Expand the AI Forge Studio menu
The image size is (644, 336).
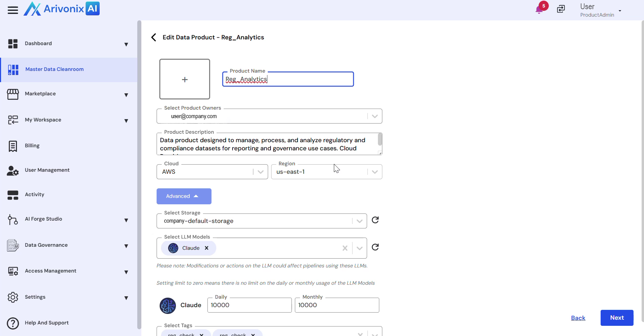pyautogui.click(x=126, y=220)
